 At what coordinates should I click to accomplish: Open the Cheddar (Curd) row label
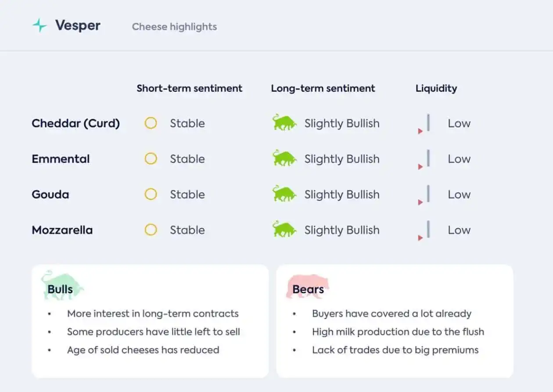click(x=75, y=123)
